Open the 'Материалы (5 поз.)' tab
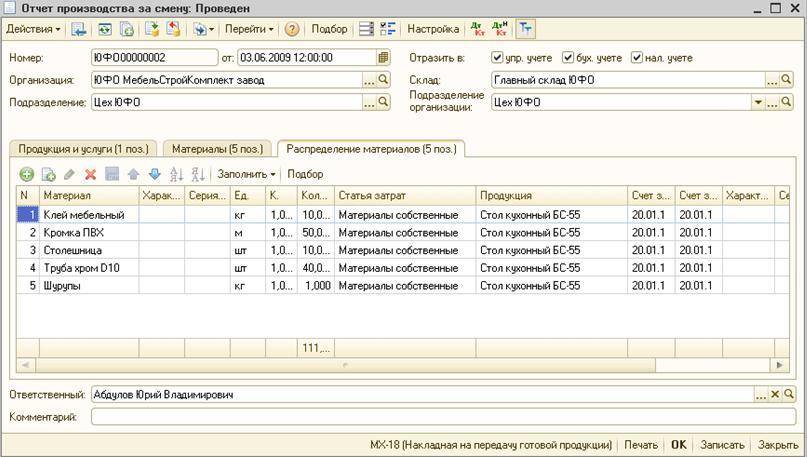The image size is (807, 457). [217, 149]
